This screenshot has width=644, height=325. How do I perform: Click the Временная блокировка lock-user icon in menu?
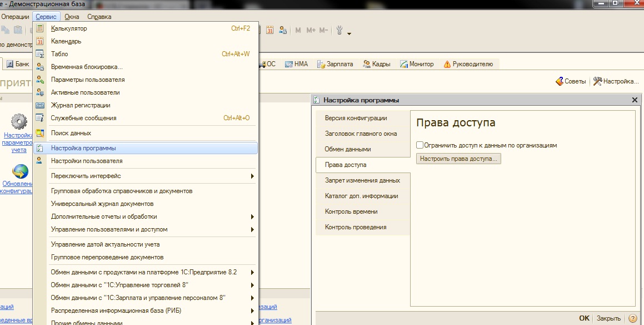pyautogui.click(x=39, y=67)
